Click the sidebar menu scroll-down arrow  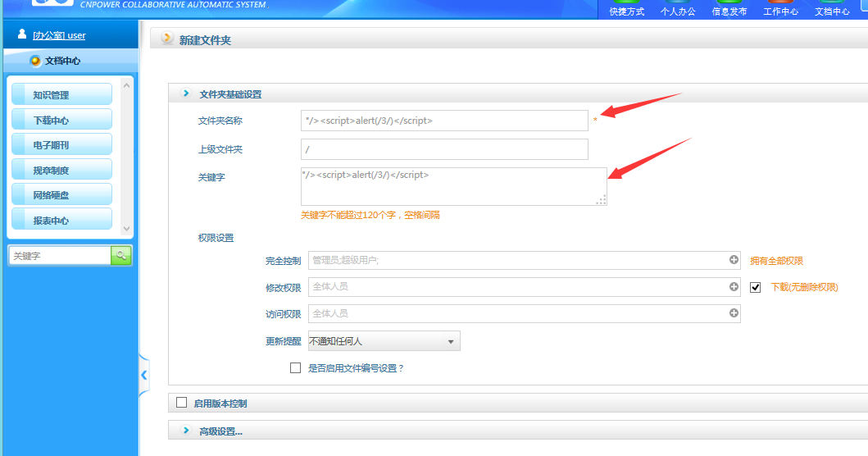(x=126, y=228)
